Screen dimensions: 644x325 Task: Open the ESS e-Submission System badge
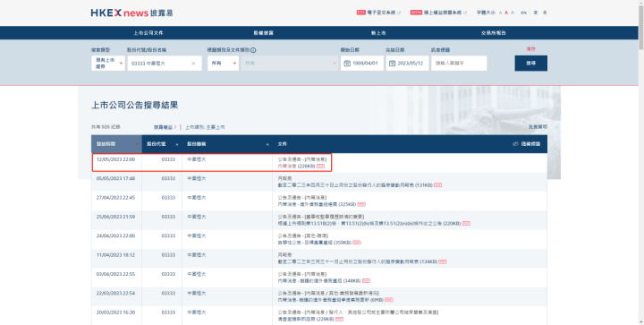[361, 13]
